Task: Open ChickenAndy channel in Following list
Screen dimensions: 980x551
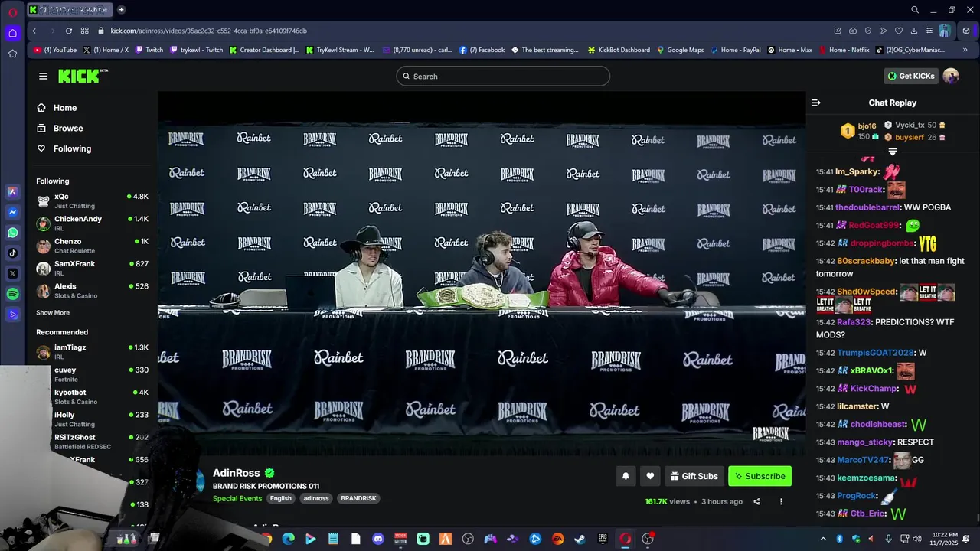Action: click(92, 223)
